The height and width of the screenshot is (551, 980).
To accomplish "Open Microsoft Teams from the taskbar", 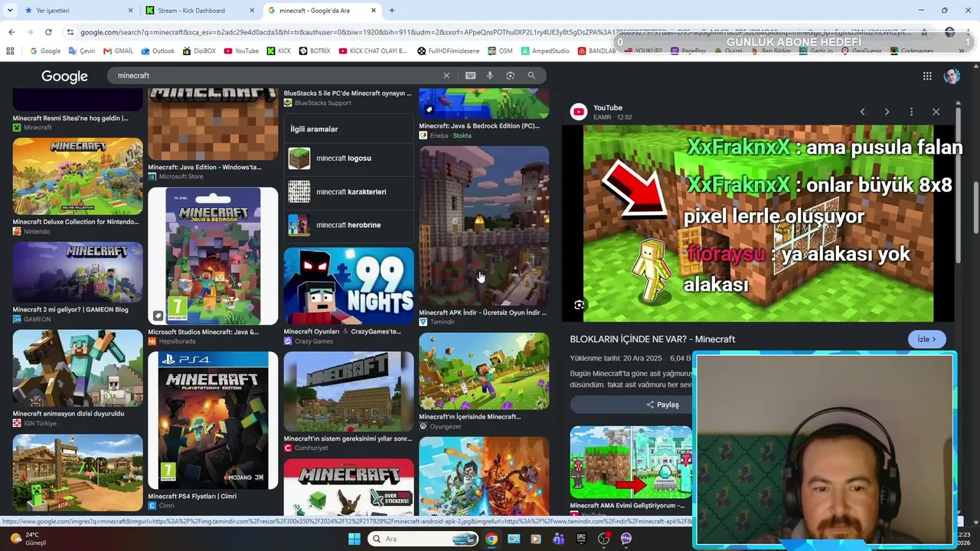I will [558, 539].
